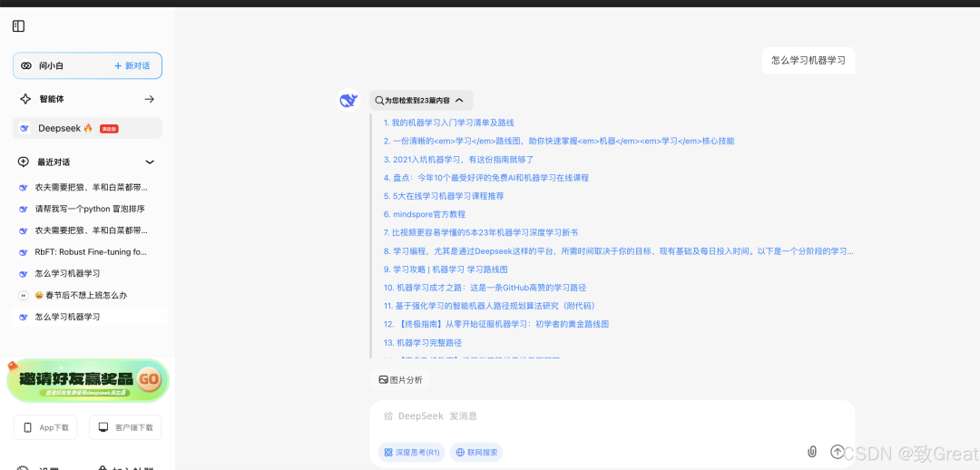The width and height of the screenshot is (980, 470).
Task: Collapse the search results with the chevron
Action: 459,100
